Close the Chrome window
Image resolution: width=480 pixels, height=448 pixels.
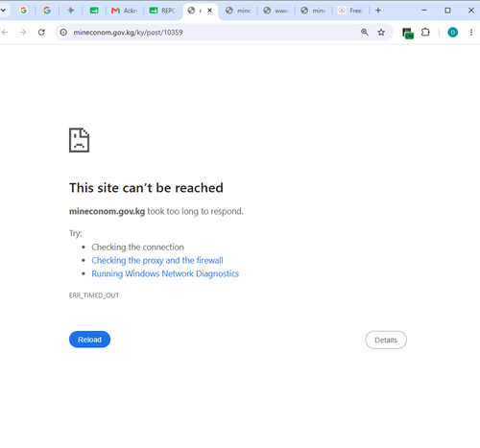471,11
